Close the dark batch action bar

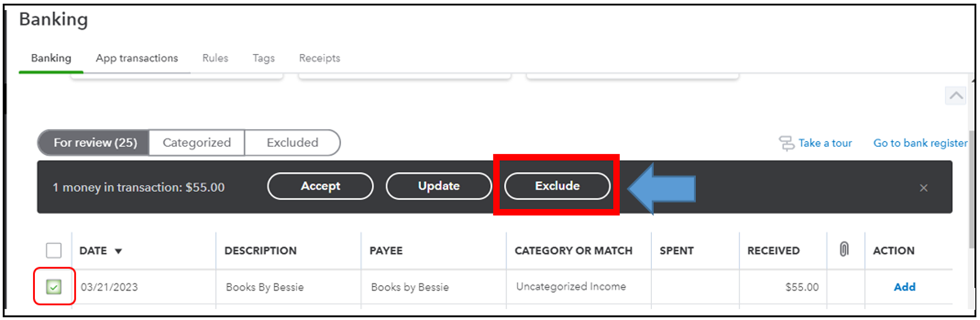coord(924,188)
